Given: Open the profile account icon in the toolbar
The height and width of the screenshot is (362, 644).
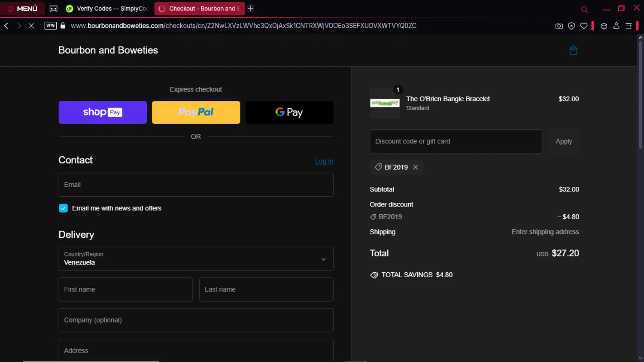Looking at the screenshot, I should [616, 26].
